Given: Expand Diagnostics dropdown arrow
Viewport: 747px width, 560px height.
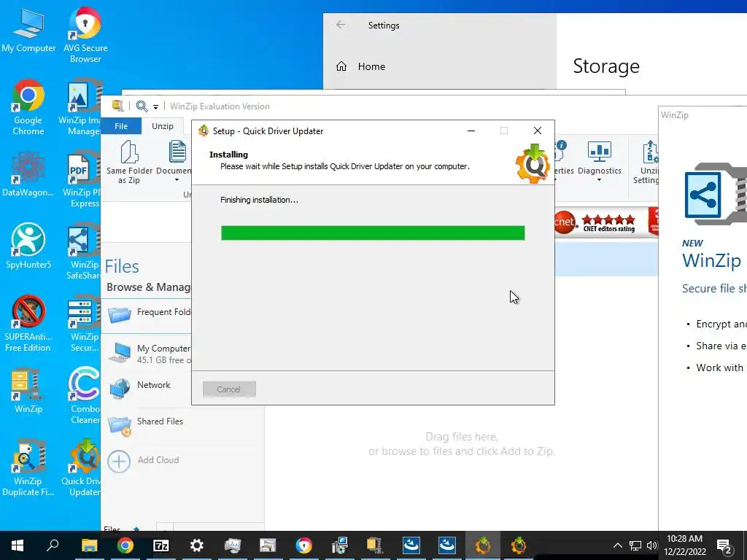Looking at the screenshot, I should coord(599,180).
